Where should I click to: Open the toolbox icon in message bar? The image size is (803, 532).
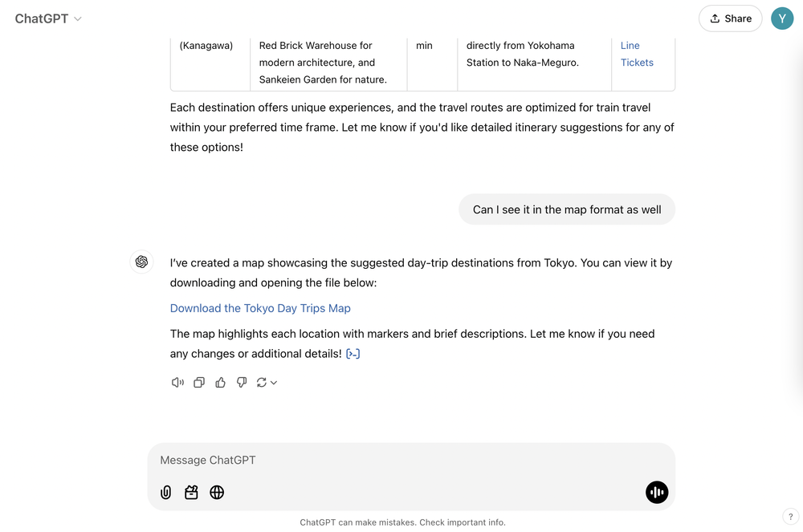pyautogui.click(x=191, y=492)
